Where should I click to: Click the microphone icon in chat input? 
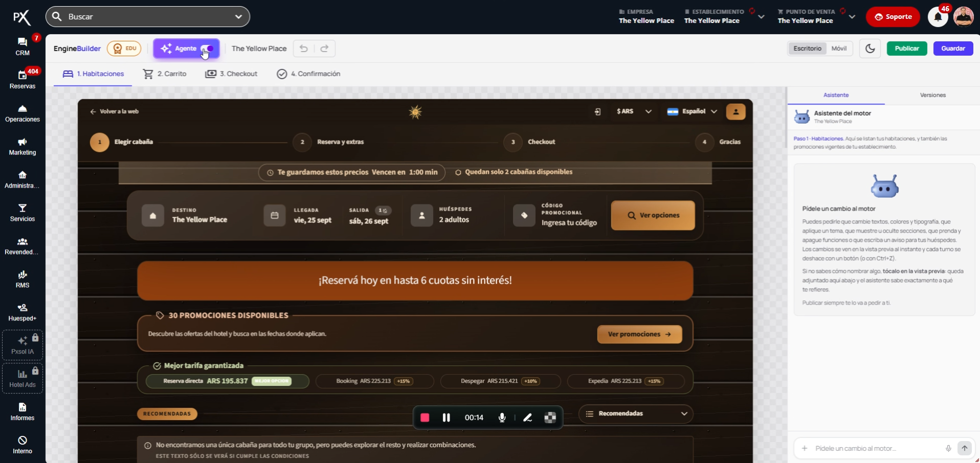pos(948,448)
